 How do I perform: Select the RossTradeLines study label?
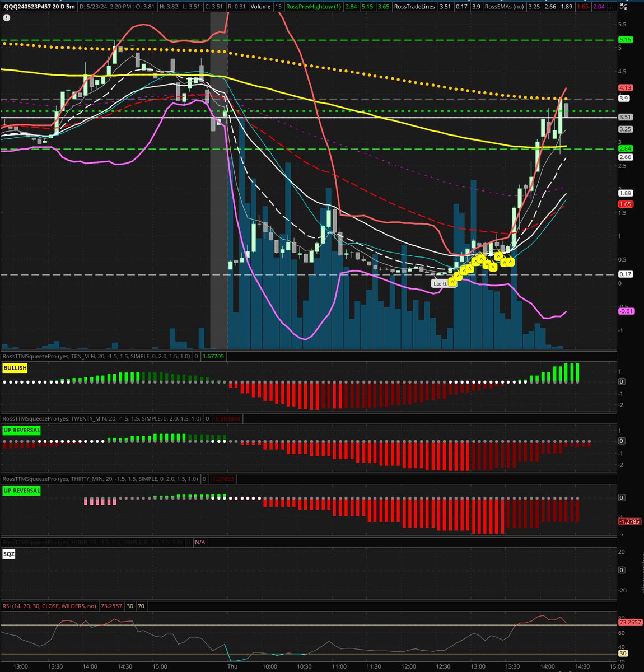point(415,7)
